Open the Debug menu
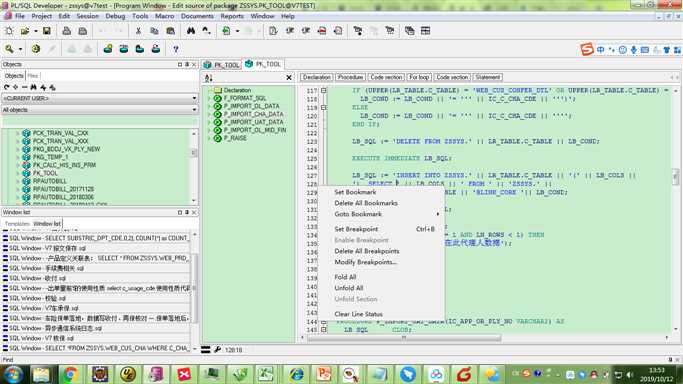The height and width of the screenshot is (384, 683). tap(115, 16)
